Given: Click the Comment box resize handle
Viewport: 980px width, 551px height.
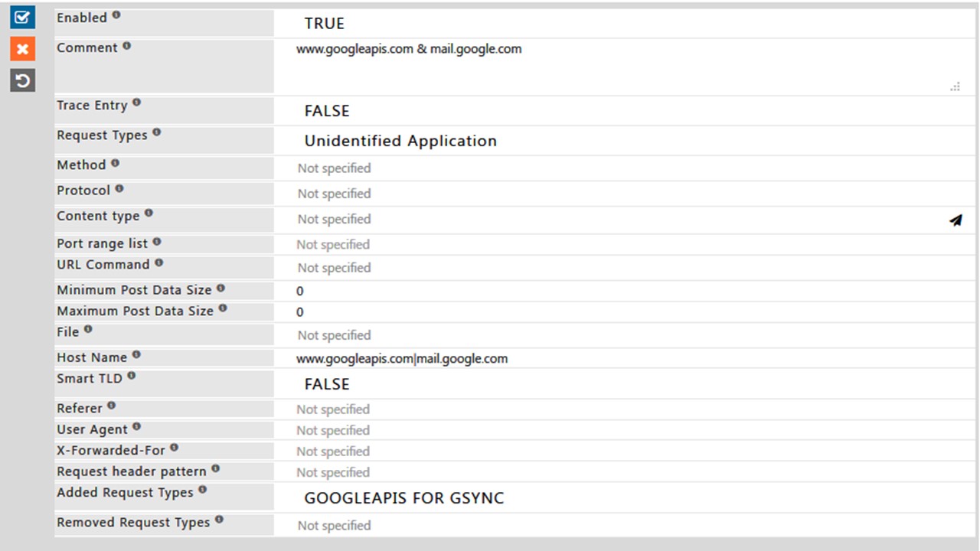Looking at the screenshot, I should (x=955, y=87).
